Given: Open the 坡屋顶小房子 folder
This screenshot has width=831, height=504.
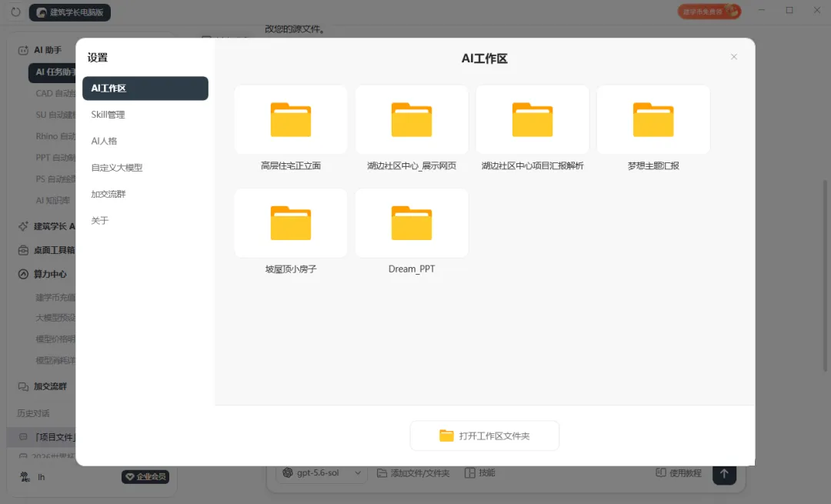Looking at the screenshot, I should 290,223.
